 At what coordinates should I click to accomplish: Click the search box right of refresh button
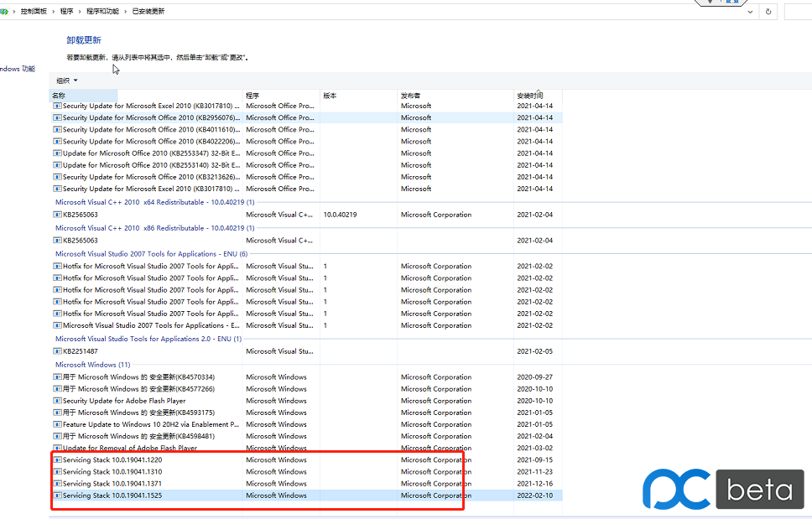798,12
